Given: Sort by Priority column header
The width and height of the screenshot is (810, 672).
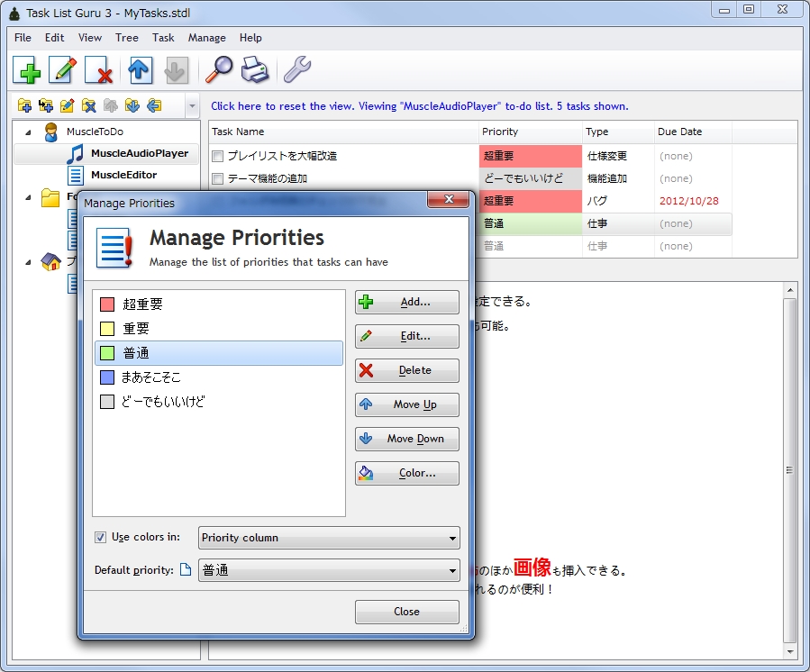Looking at the screenshot, I should click(530, 132).
